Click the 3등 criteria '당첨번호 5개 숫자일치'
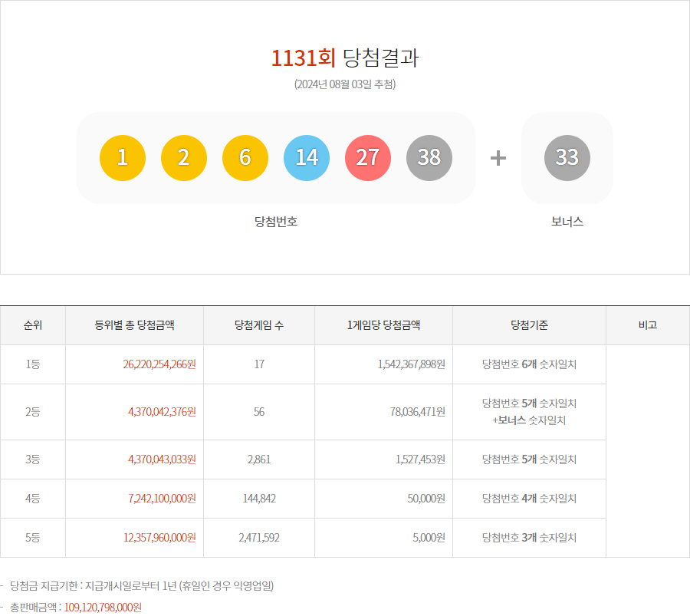The image size is (690, 616). coord(529,460)
